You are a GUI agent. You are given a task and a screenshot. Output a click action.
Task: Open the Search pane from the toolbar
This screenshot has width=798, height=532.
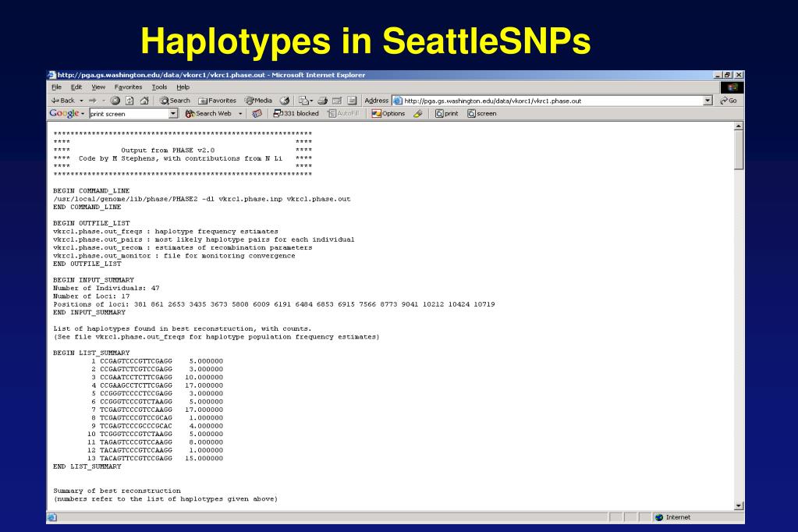pyautogui.click(x=175, y=101)
